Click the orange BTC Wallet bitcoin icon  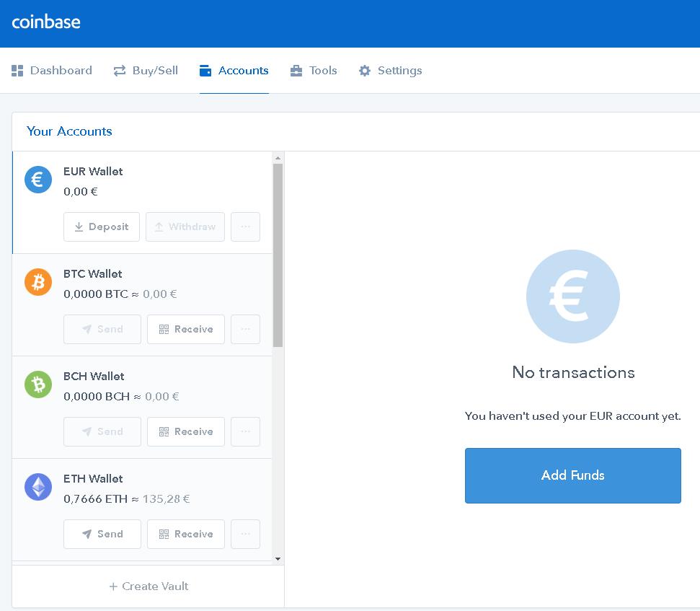[37, 282]
